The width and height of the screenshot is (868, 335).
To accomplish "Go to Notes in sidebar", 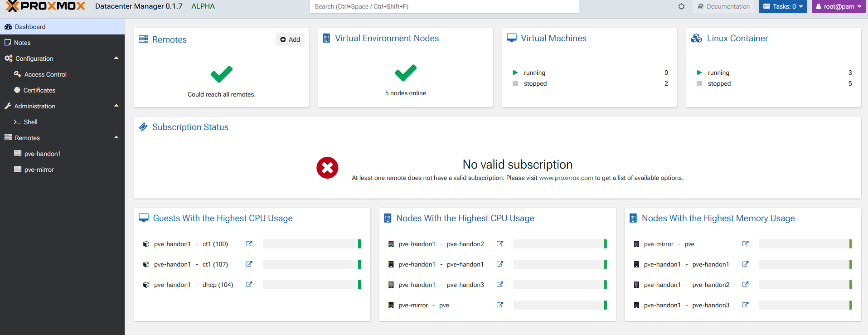I will click(x=22, y=43).
